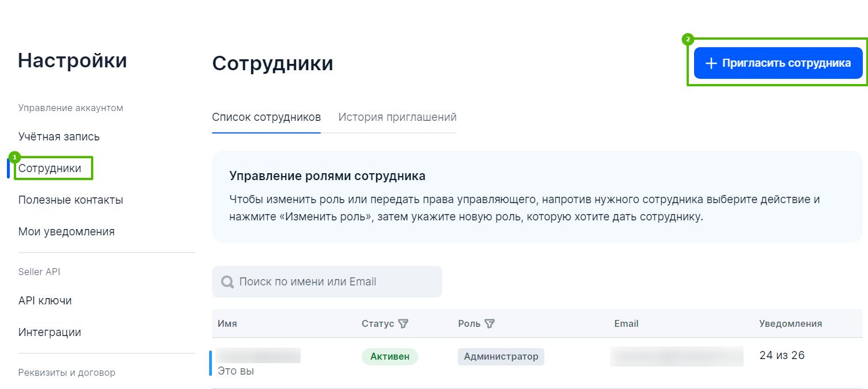
Task: Navigate to Мои уведомления
Action: pos(66,232)
